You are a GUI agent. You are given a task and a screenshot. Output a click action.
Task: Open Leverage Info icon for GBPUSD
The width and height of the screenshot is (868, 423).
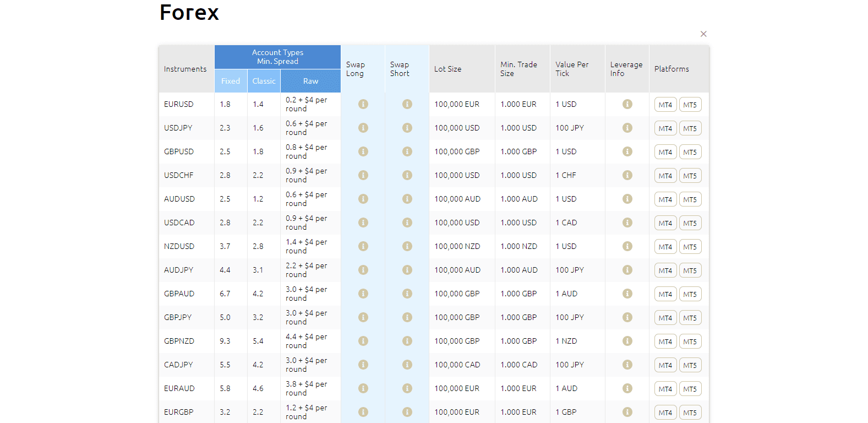tap(627, 151)
